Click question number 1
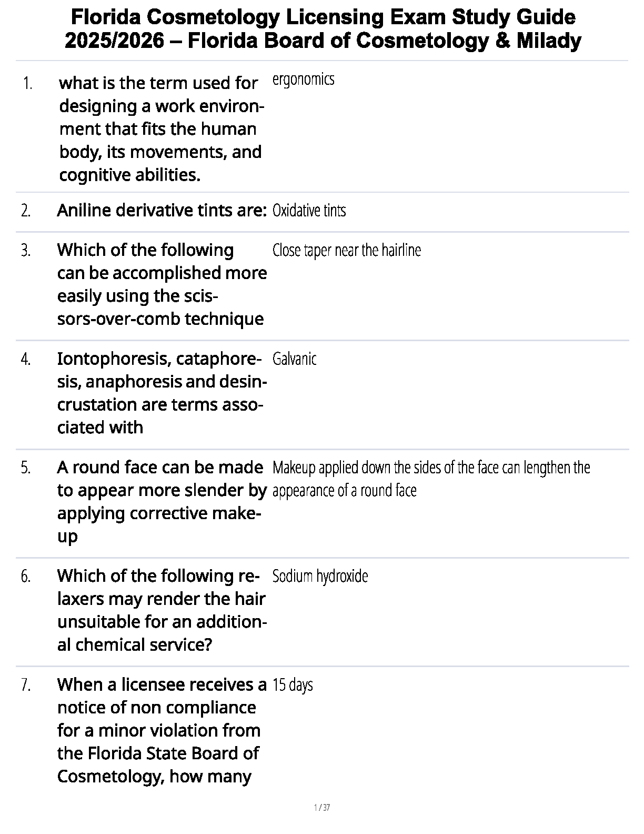 click(28, 83)
